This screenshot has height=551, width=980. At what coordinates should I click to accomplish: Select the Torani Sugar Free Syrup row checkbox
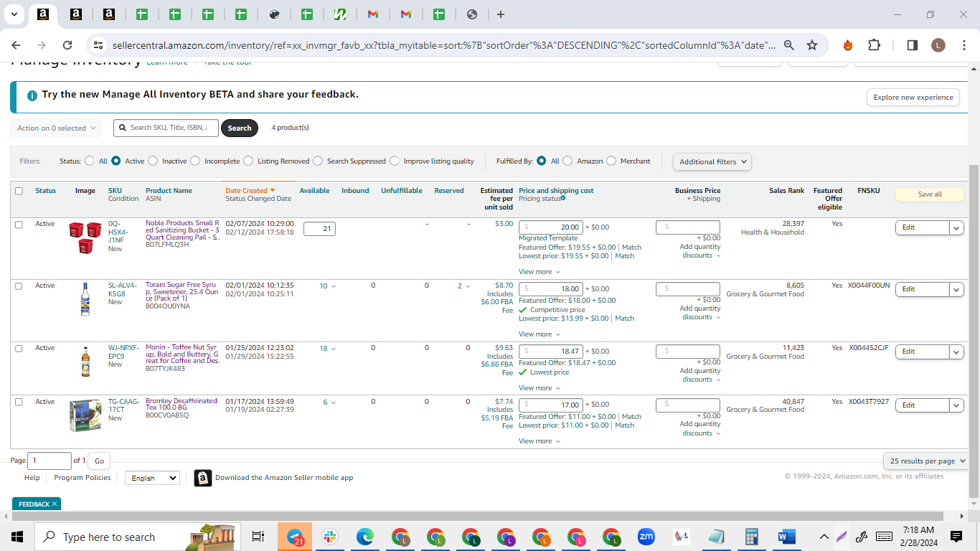(19, 286)
